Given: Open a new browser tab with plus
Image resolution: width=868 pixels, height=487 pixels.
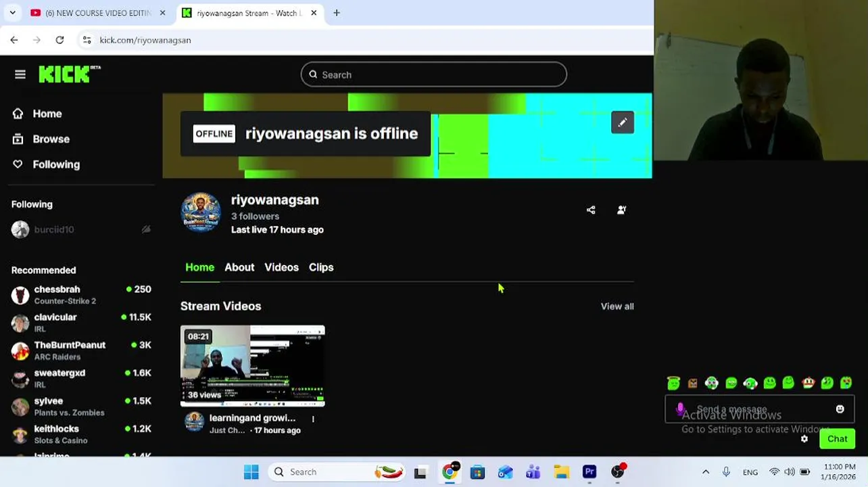Looking at the screenshot, I should coord(337,13).
